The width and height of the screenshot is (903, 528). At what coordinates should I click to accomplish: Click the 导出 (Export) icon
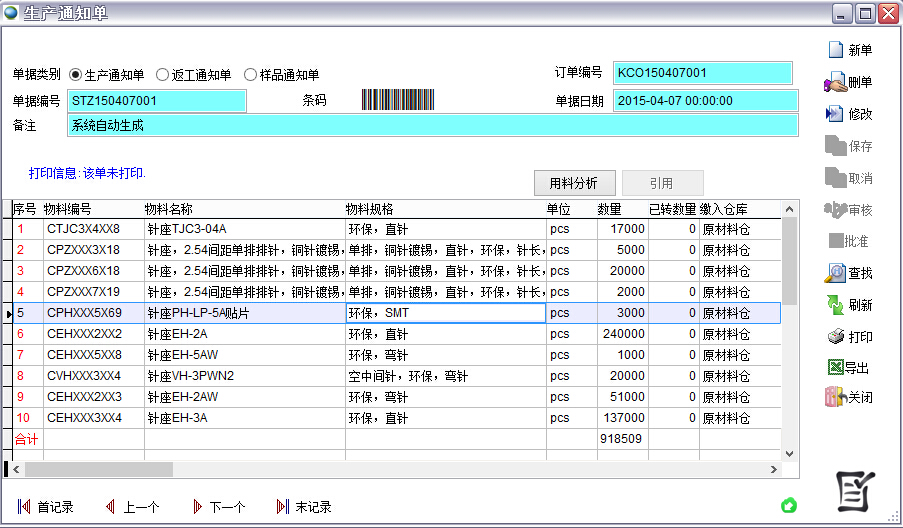point(835,368)
